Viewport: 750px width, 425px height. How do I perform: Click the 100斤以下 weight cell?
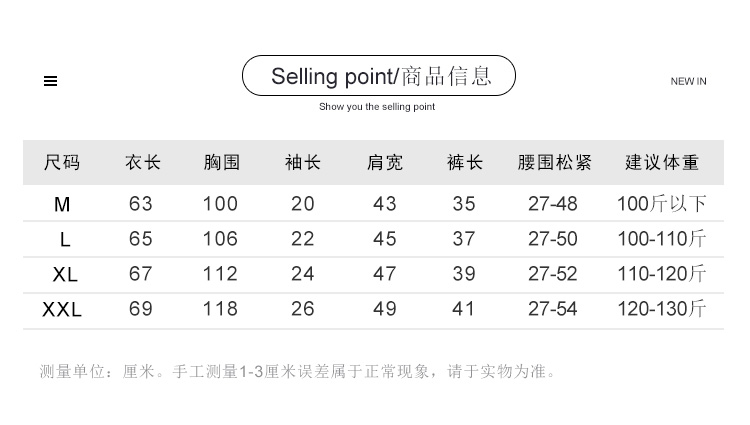662,204
